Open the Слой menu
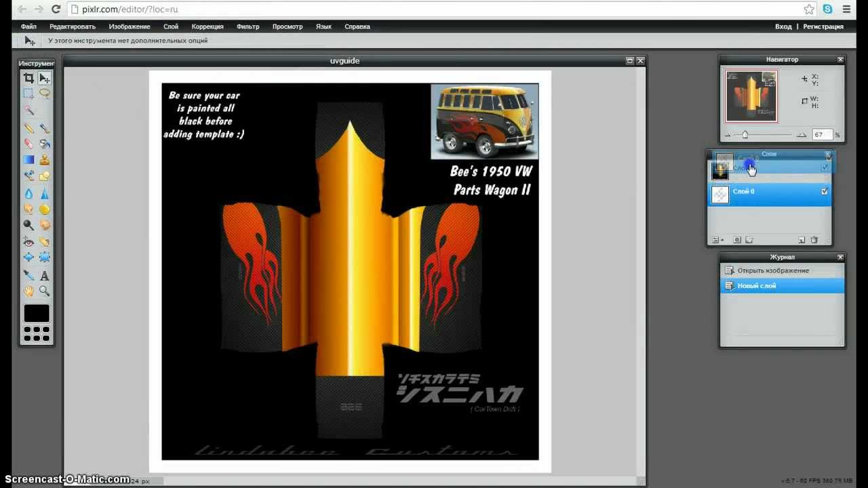This screenshot has height=488, width=868. (x=171, y=26)
